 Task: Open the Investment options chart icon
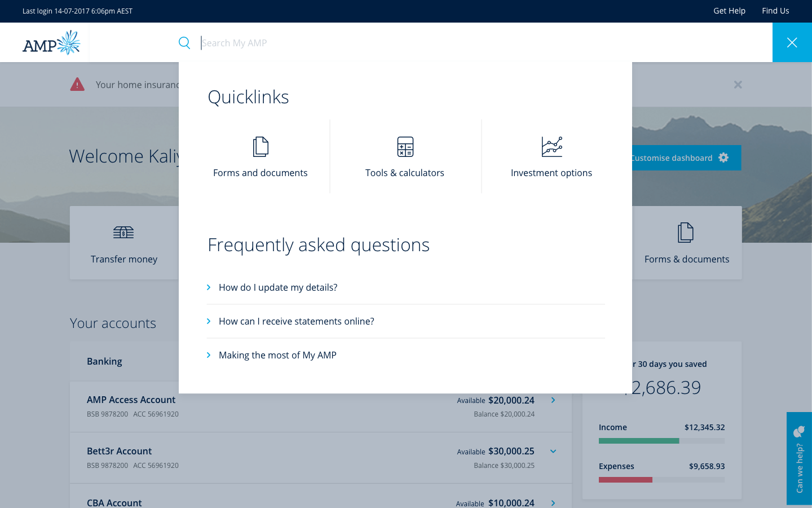tap(552, 147)
